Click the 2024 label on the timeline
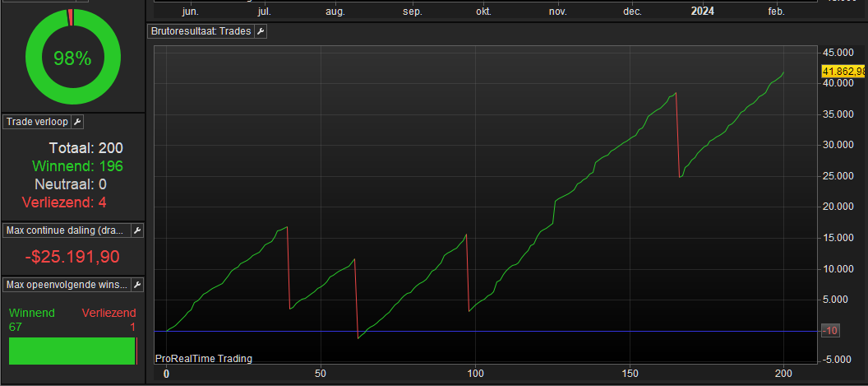Viewport: 868px width, 386px height. 703,11
